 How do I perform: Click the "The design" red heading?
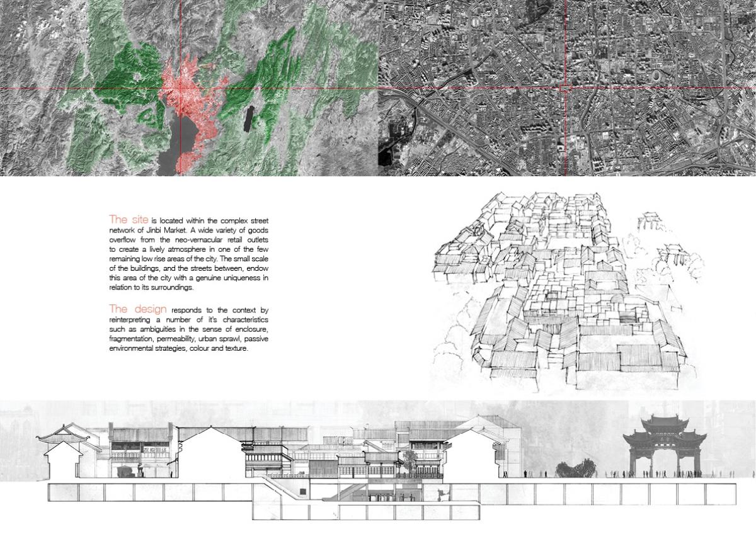[138, 309]
